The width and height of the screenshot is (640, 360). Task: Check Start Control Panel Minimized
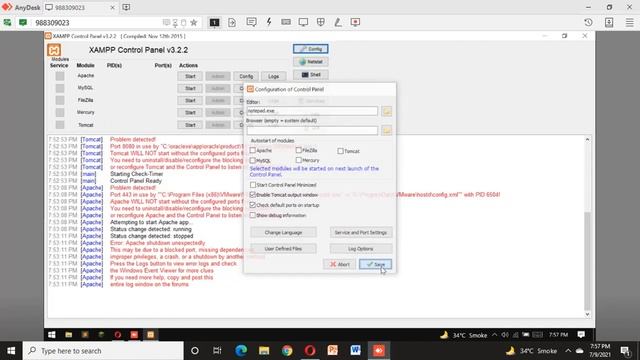(x=253, y=185)
